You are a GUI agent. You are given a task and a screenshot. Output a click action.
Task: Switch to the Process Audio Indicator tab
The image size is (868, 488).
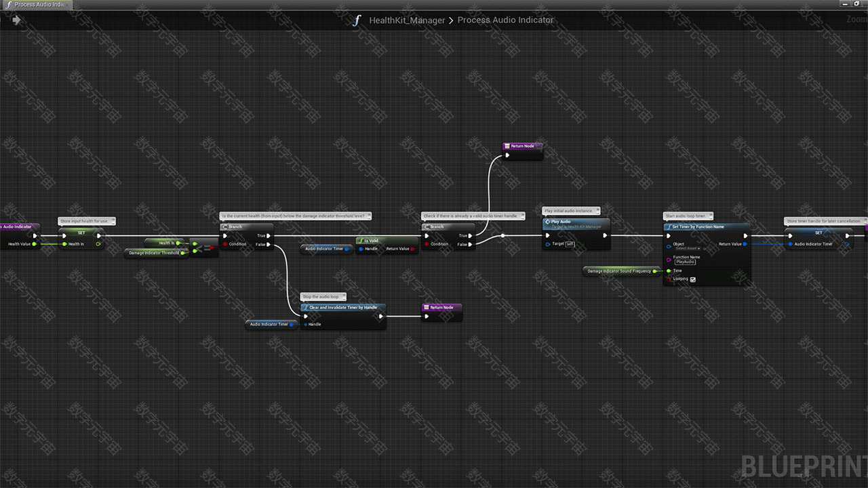37,4
